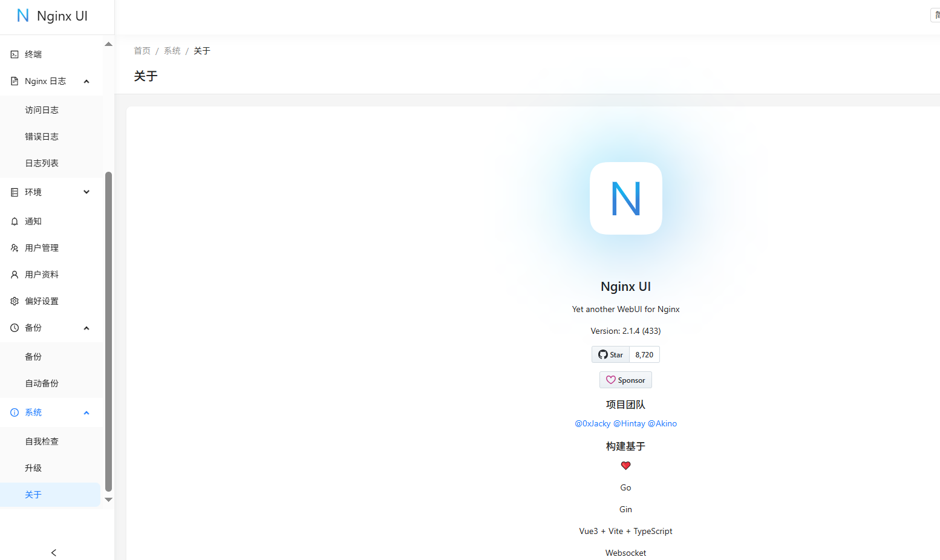Click the person icon beside 用户资料
This screenshot has width=940, height=560.
[x=15, y=275]
